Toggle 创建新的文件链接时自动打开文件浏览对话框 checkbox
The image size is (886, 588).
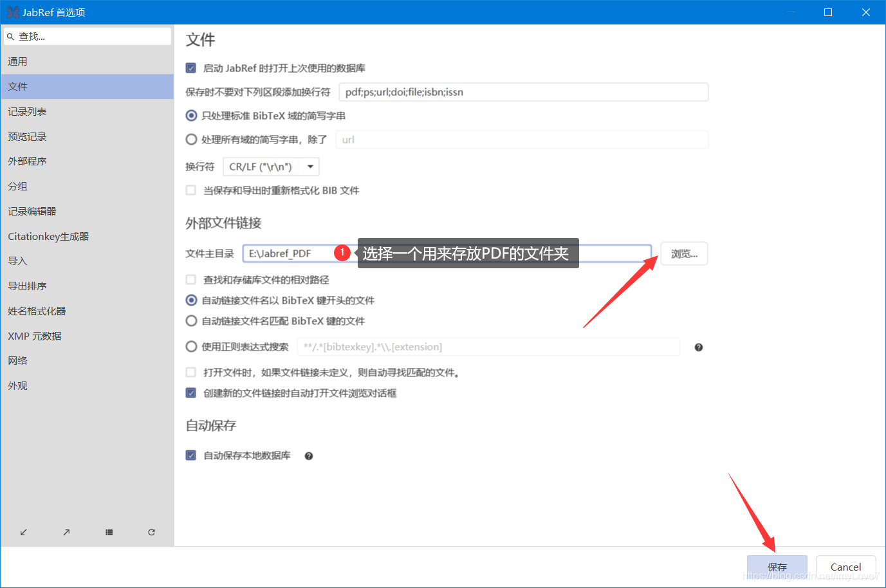pos(191,392)
